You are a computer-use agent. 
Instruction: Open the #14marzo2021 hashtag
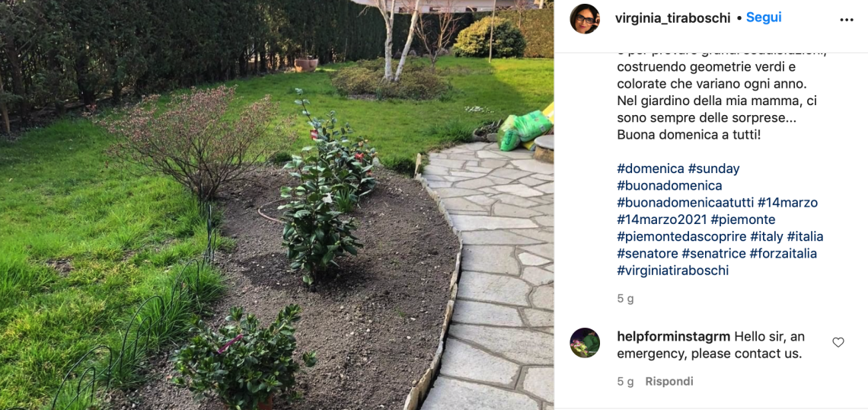[662, 219]
